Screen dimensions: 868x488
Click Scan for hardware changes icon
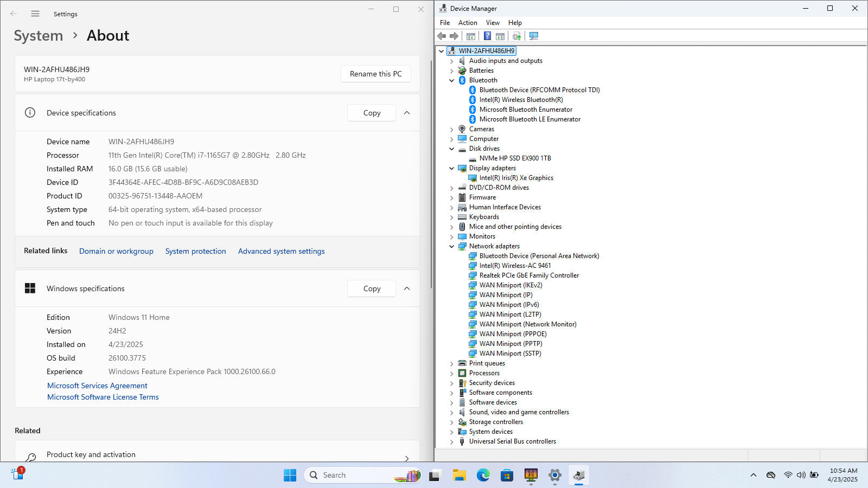click(x=534, y=36)
